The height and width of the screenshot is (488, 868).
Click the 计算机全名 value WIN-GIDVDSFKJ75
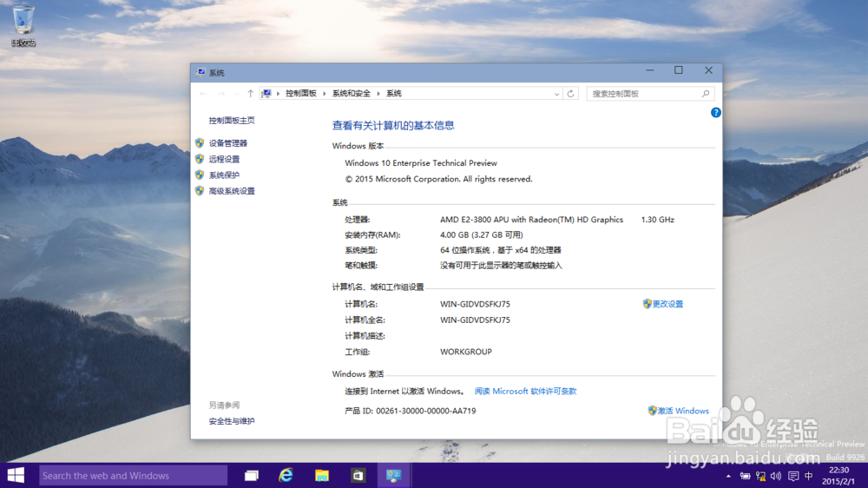(475, 320)
